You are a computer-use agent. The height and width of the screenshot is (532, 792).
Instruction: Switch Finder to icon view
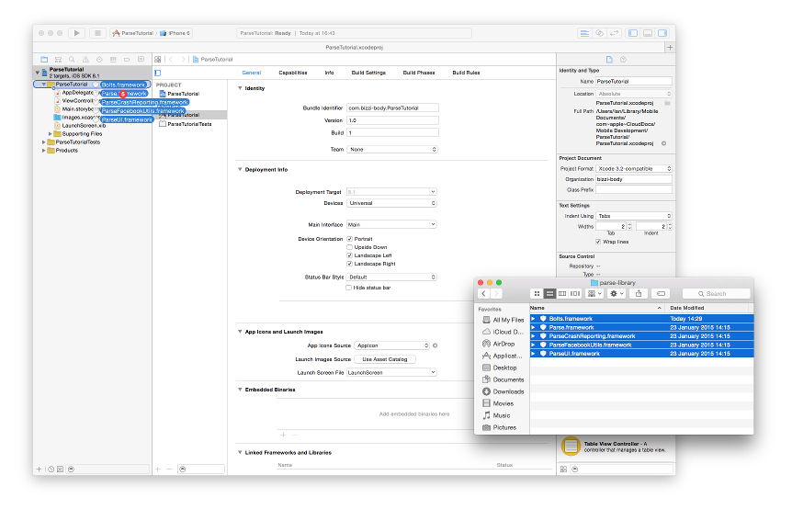(536, 294)
